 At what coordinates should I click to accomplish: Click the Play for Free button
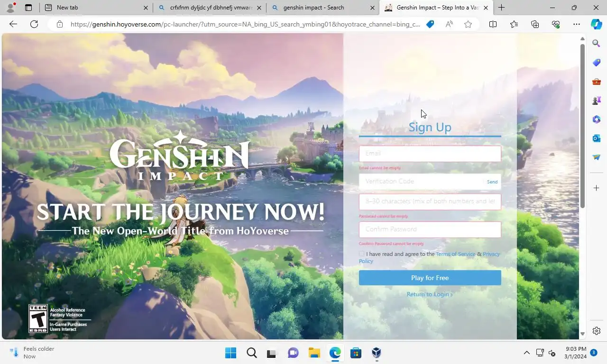point(430,278)
